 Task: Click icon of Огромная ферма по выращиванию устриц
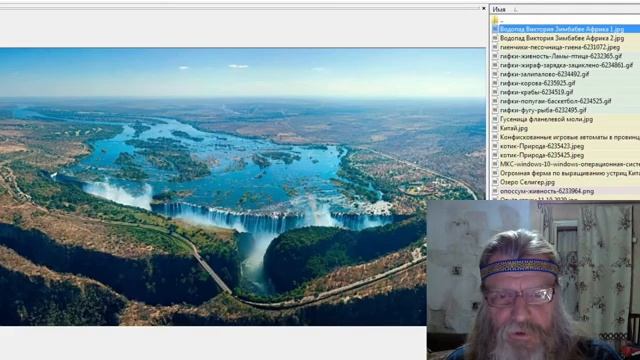(x=495, y=173)
